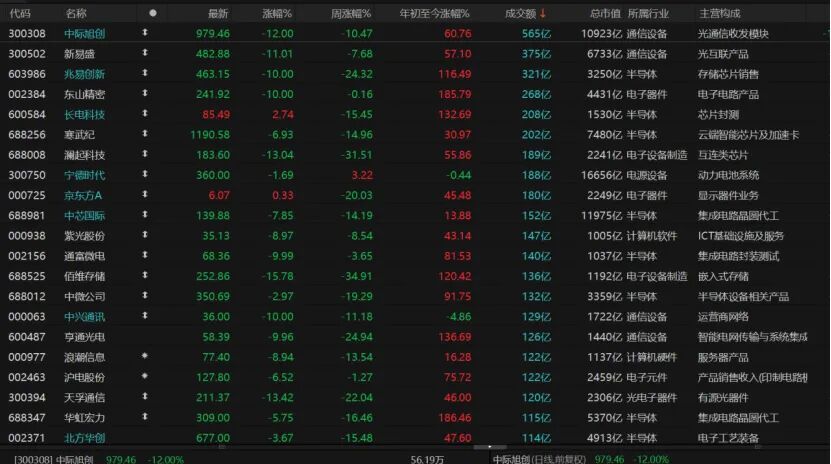Click the star marker next to 浪潮信息

[x=145, y=356]
